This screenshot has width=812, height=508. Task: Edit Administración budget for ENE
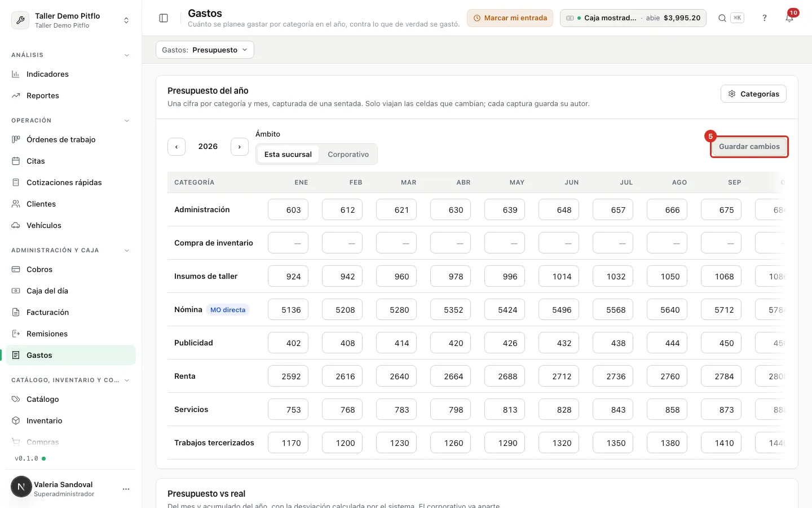[x=288, y=209]
